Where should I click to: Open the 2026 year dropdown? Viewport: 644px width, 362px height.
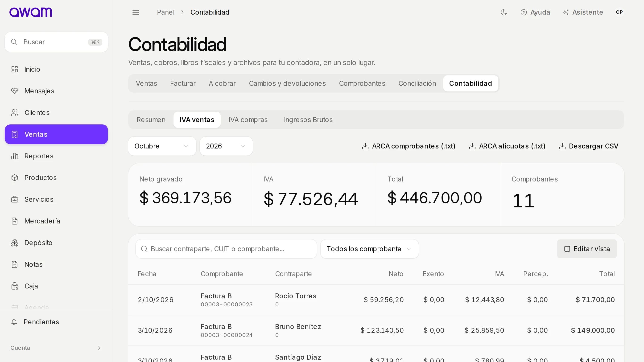coord(226,146)
